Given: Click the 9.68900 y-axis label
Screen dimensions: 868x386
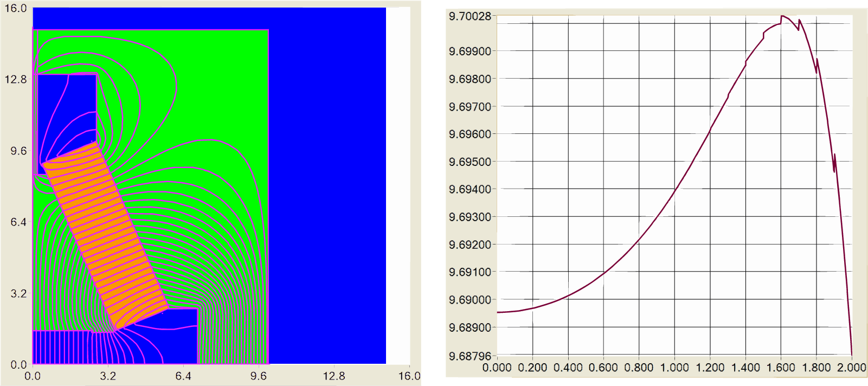Looking at the screenshot, I should (x=470, y=327).
